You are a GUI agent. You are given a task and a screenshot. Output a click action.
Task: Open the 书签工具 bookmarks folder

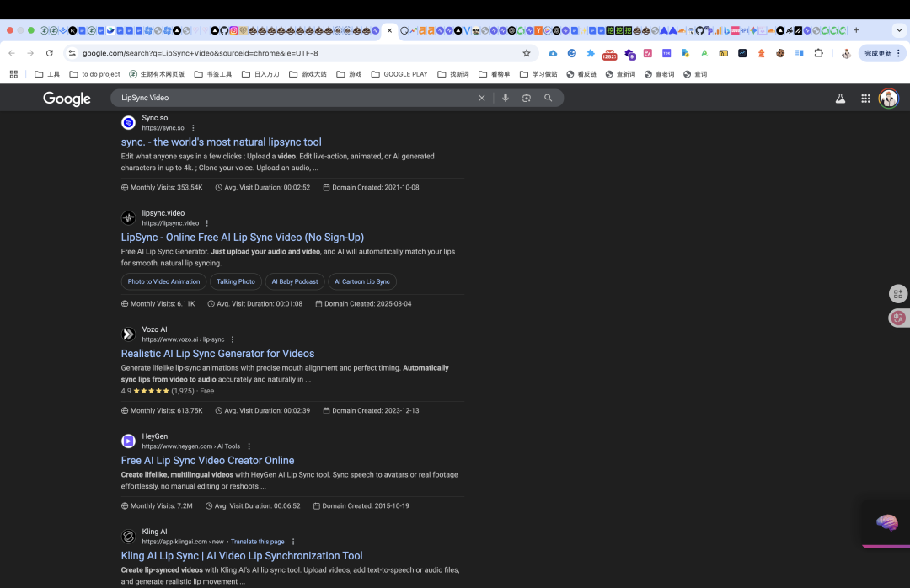click(213, 74)
